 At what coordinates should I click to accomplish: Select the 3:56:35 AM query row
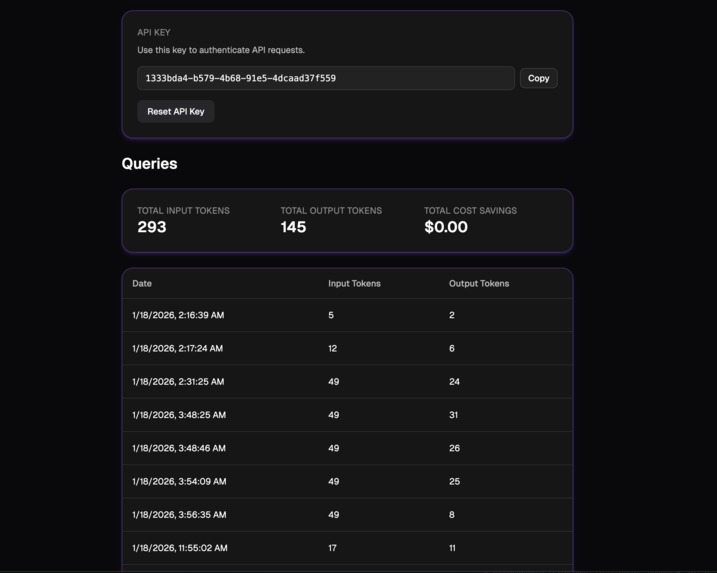tap(348, 515)
